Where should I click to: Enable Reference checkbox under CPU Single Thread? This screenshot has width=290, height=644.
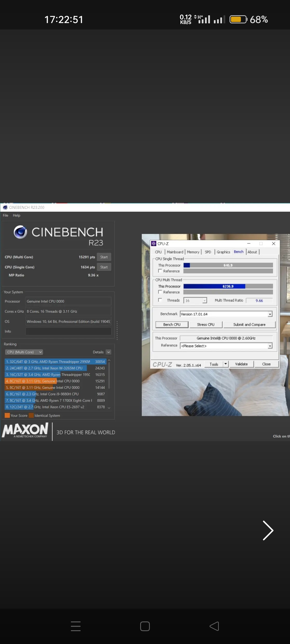pos(160,271)
